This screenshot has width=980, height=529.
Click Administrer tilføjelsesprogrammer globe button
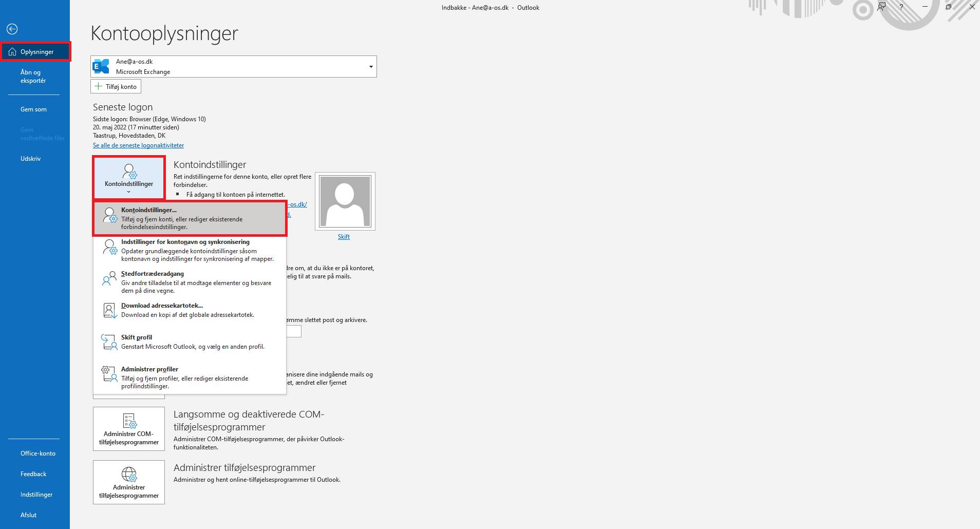[x=129, y=482]
